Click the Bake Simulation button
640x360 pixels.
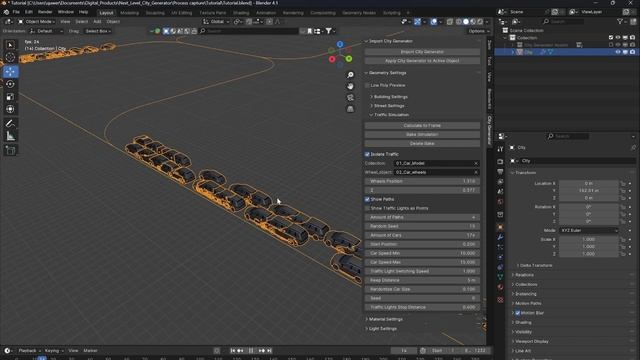[x=422, y=135]
